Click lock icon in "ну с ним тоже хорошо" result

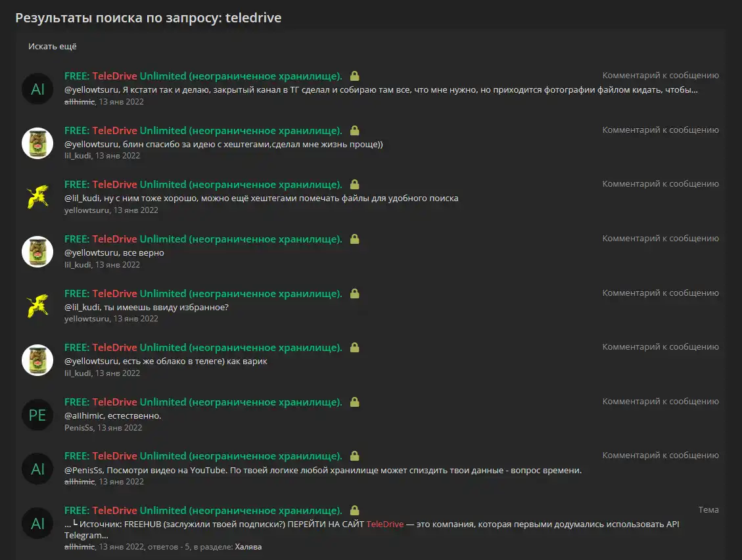[354, 184]
